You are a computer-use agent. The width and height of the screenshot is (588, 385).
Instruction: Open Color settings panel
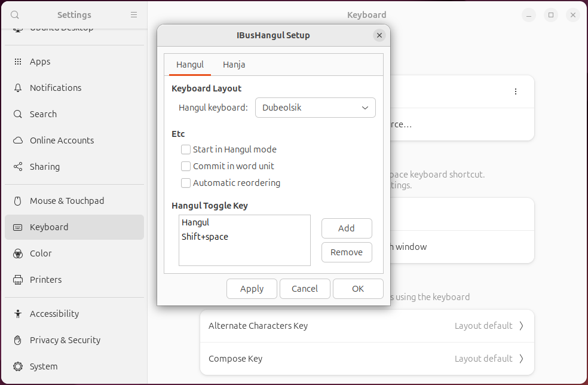(74, 253)
